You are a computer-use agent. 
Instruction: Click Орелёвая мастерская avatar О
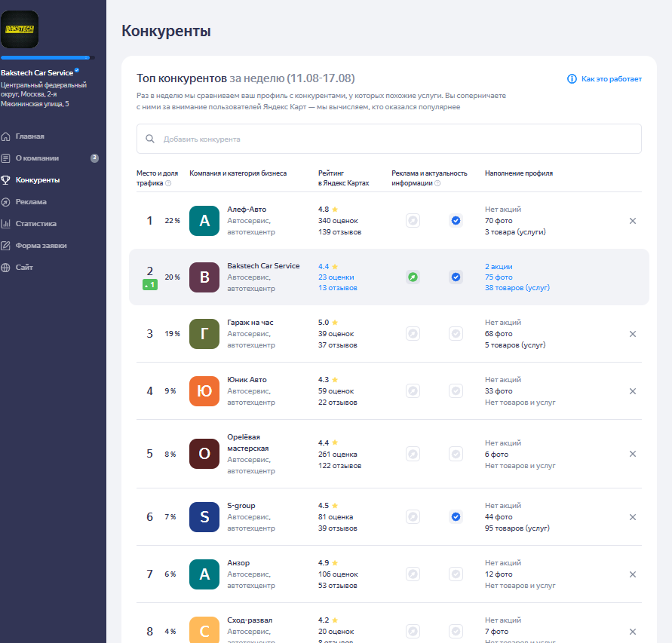tap(204, 454)
